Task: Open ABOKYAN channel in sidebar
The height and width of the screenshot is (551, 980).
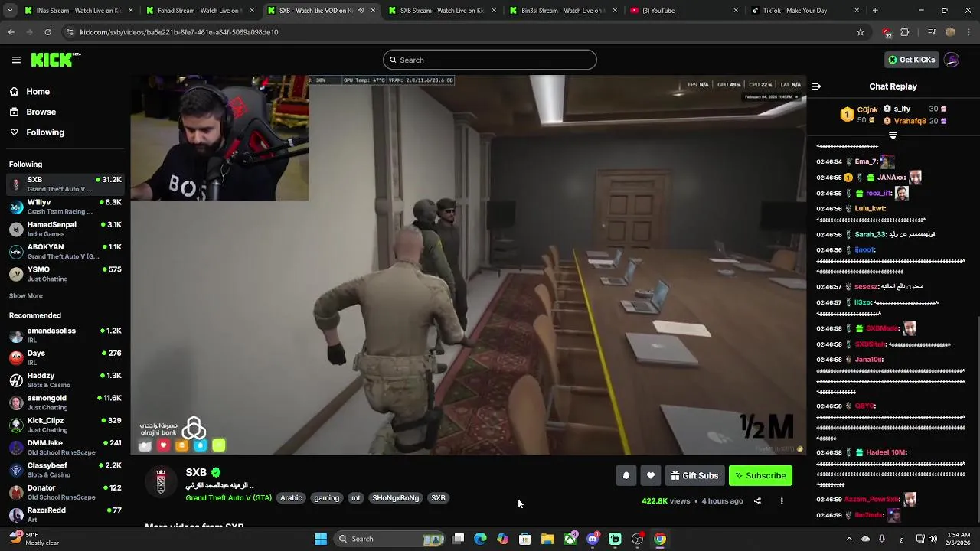Action: point(65,252)
